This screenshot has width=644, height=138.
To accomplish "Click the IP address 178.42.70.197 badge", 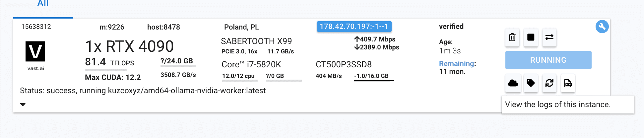I will 354,27.
